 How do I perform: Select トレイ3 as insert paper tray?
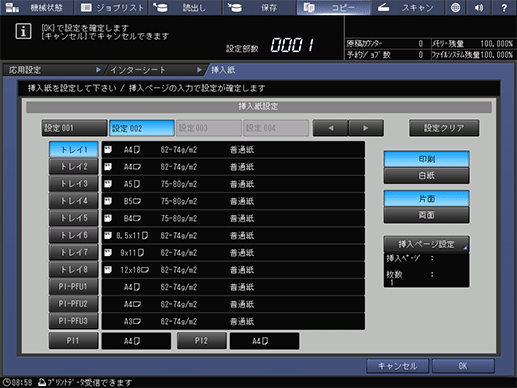[x=74, y=184]
